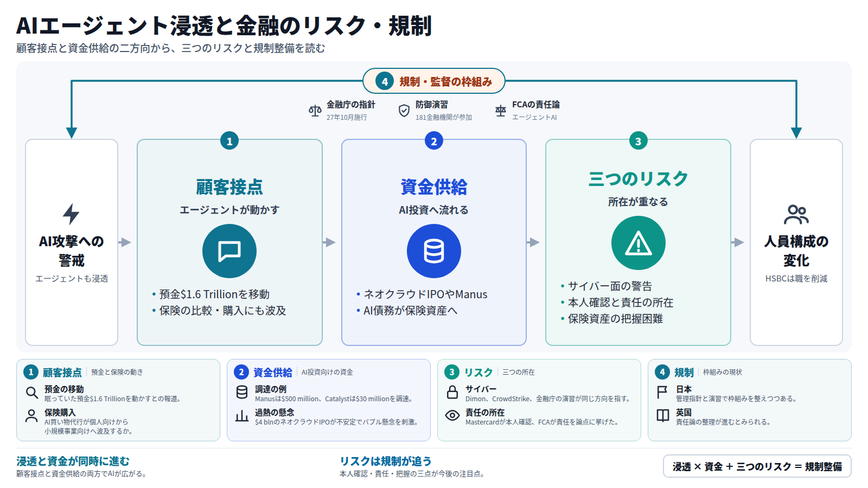Click the 所在が重なる subtitle

tap(639, 202)
